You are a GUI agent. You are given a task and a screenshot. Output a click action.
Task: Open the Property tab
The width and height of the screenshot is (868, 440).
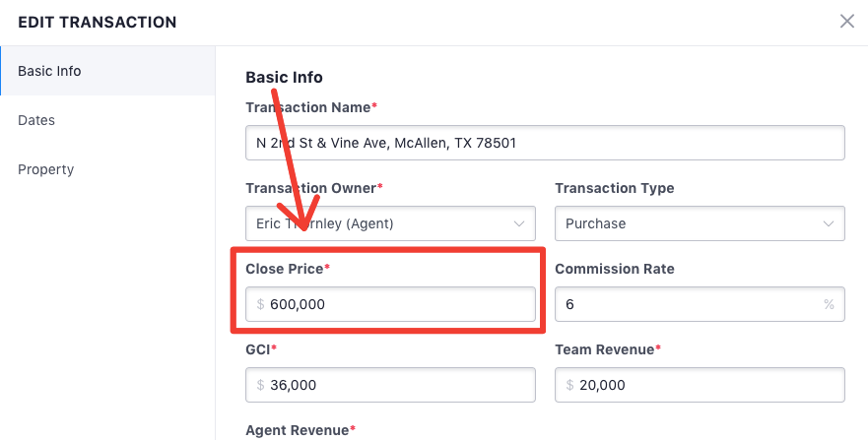(45, 169)
